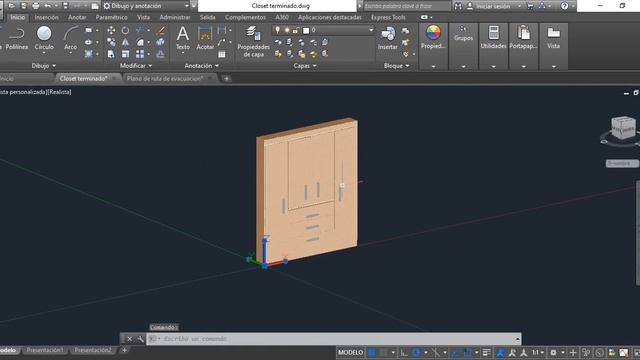Open Propiedades de capa manager

pyautogui.click(x=253, y=41)
